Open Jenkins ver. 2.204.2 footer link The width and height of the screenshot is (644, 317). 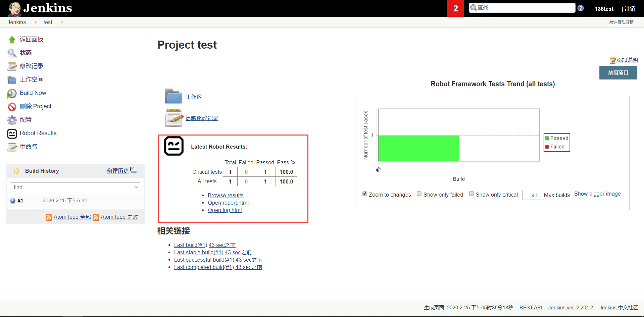(x=571, y=308)
